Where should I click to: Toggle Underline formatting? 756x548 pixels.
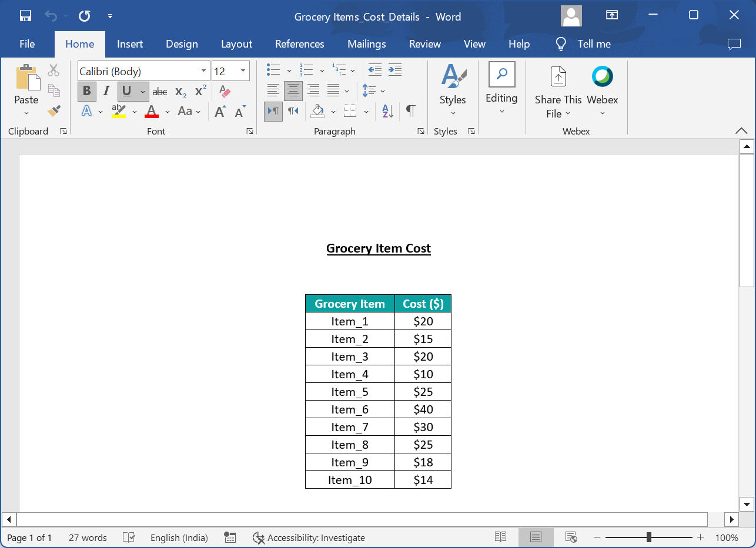[x=127, y=91]
